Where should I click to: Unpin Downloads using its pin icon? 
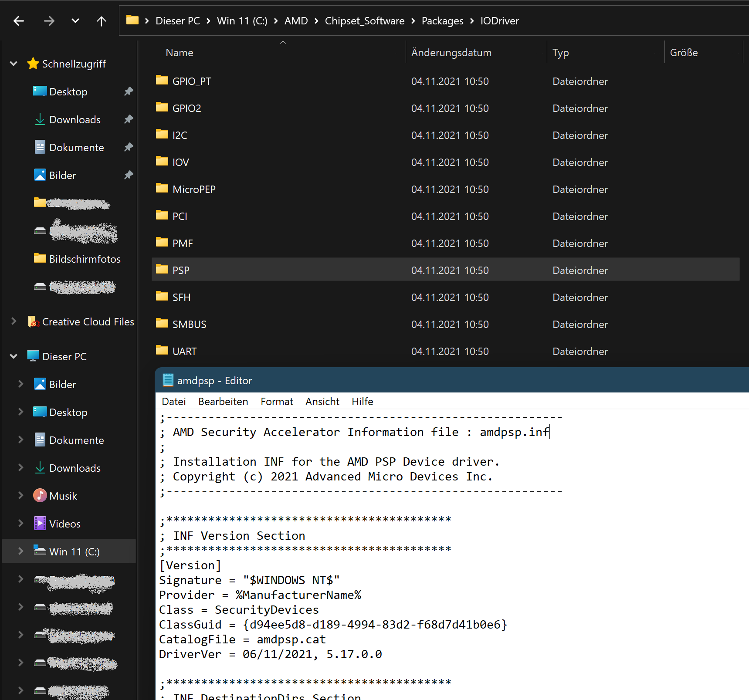tap(128, 119)
